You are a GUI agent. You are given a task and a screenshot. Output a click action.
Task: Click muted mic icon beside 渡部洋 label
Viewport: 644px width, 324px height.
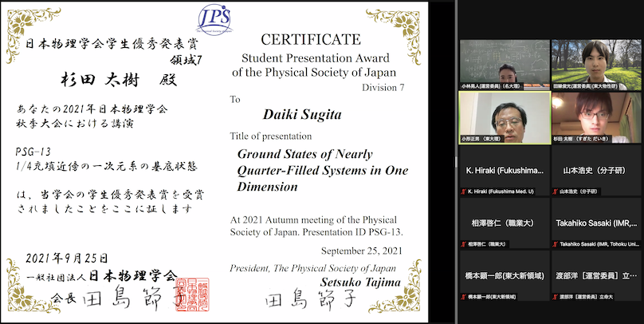556,296
